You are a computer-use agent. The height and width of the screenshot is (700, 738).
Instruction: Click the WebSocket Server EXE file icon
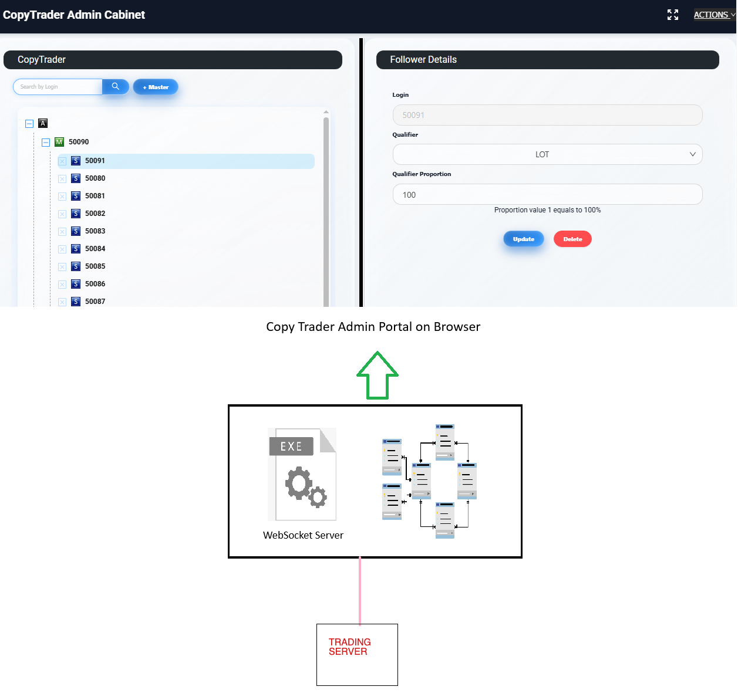[302, 474]
